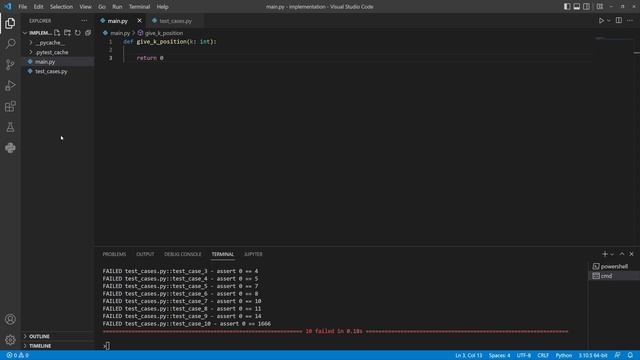
Task: Refresh the Explorer file tree
Action: click(78, 33)
